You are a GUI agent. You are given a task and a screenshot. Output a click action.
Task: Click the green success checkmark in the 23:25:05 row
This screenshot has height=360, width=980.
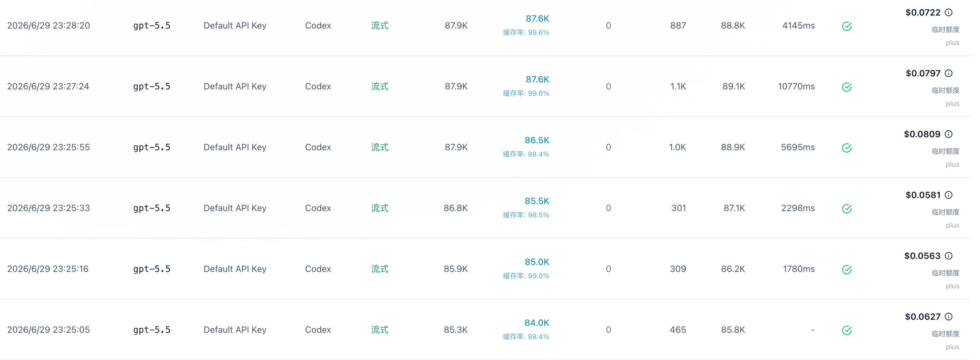pos(846,330)
